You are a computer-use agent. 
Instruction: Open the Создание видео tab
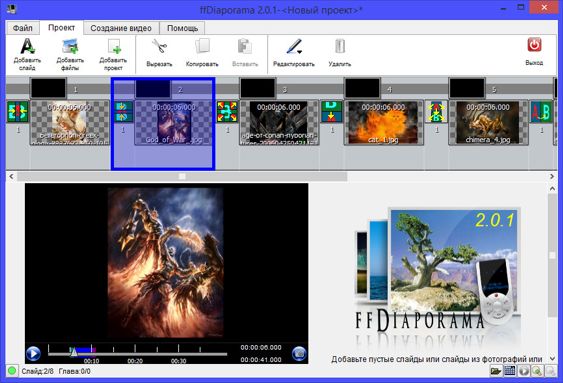121,28
